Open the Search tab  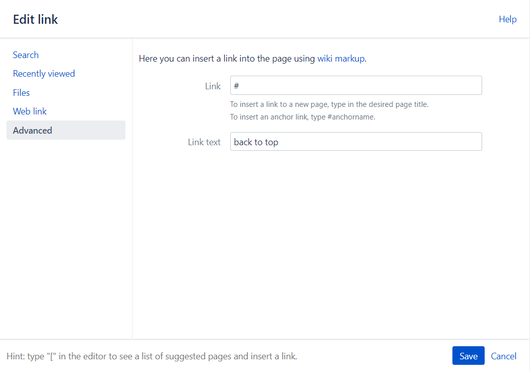(26, 55)
